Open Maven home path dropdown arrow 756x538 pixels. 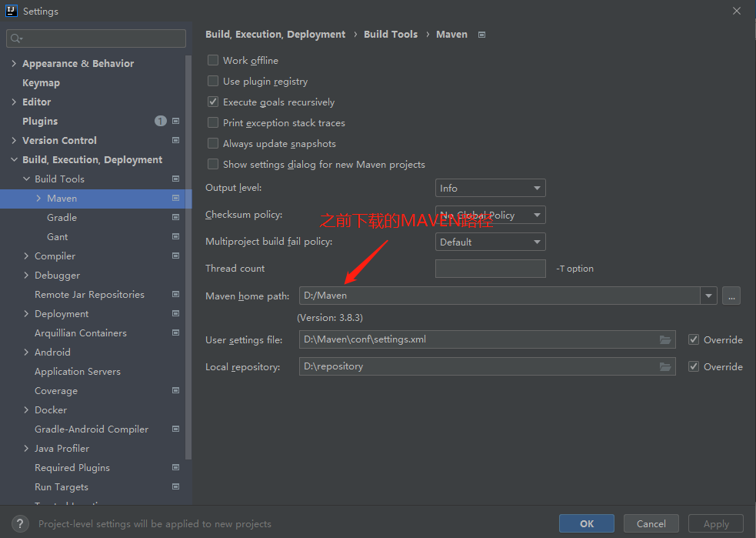[x=709, y=296]
